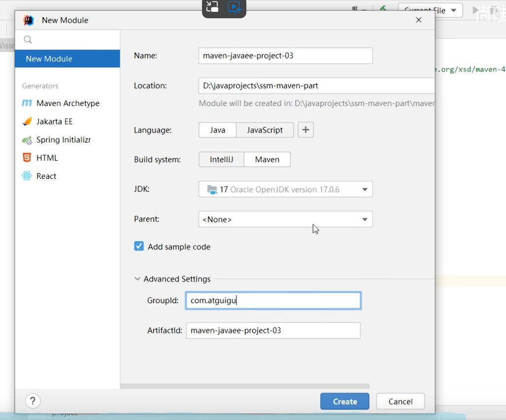Set language to Java
Screen dimensions: 506x420
point(217,130)
